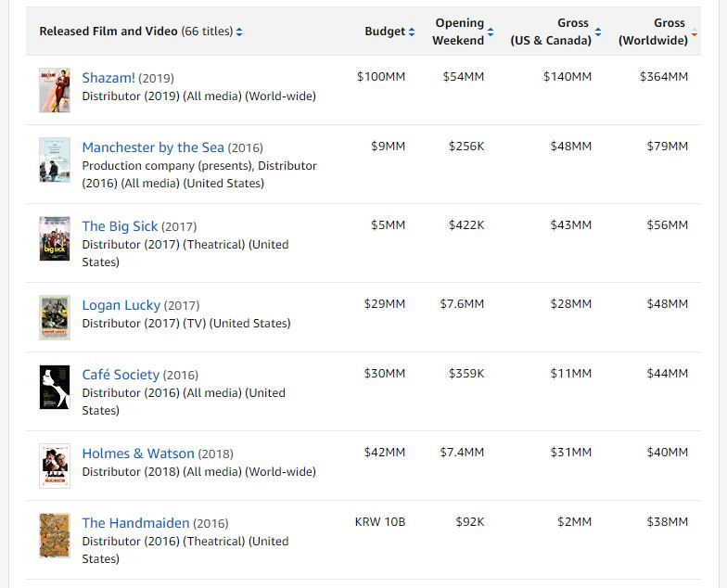Open Café Society poster thumbnail

click(55, 387)
